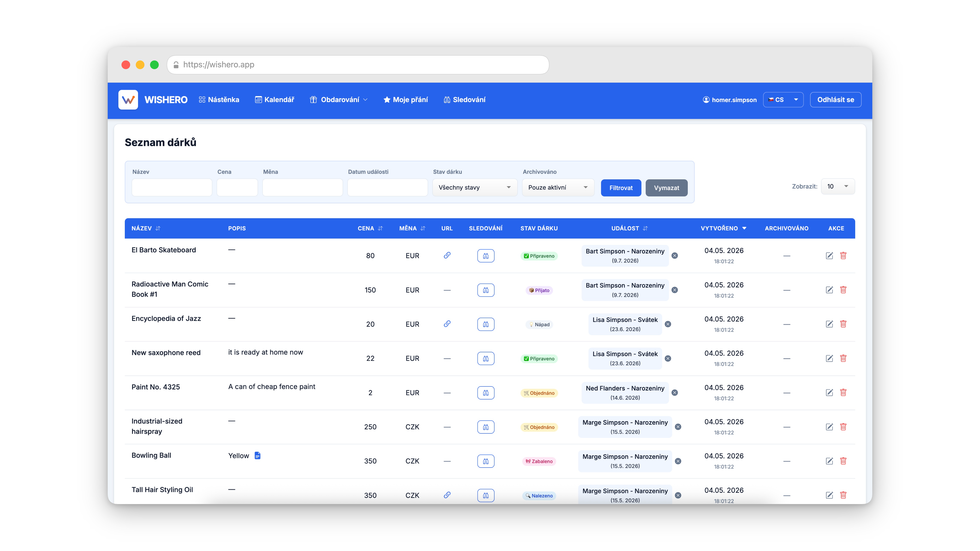This screenshot has height=551, width=980.
Task: Toggle price tracking for New saxophone reed
Action: [x=485, y=358]
